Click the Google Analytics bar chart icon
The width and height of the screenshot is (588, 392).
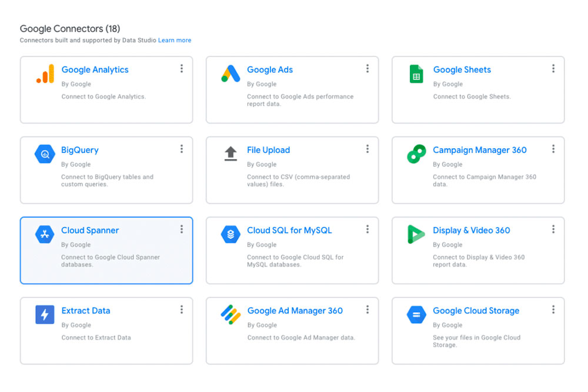pyautogui.click(x=45, y=73)
